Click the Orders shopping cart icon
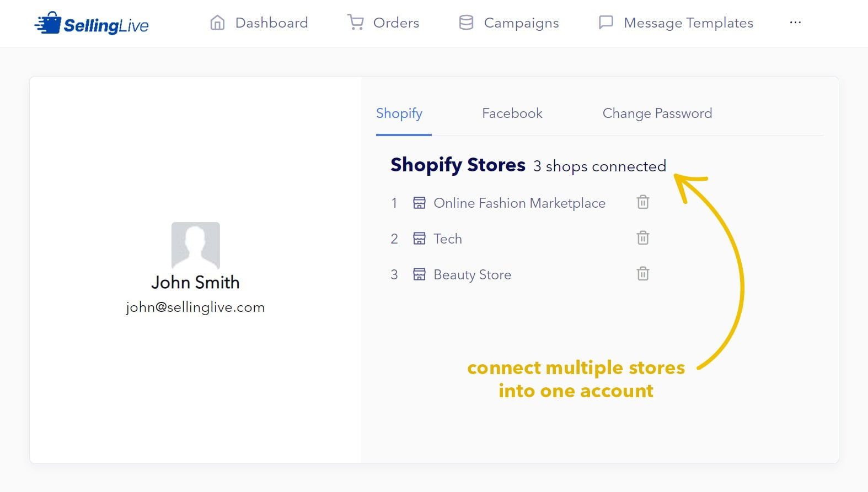The image size is (868, 492). [x=356, y=23]
